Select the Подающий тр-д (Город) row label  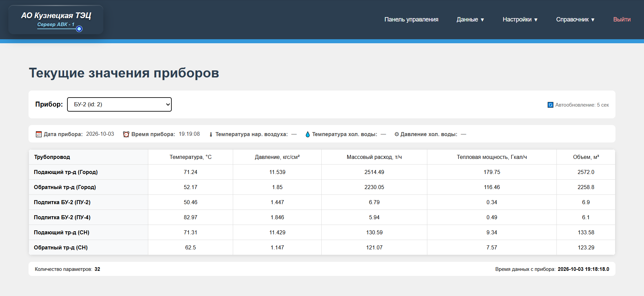[66, 172]
